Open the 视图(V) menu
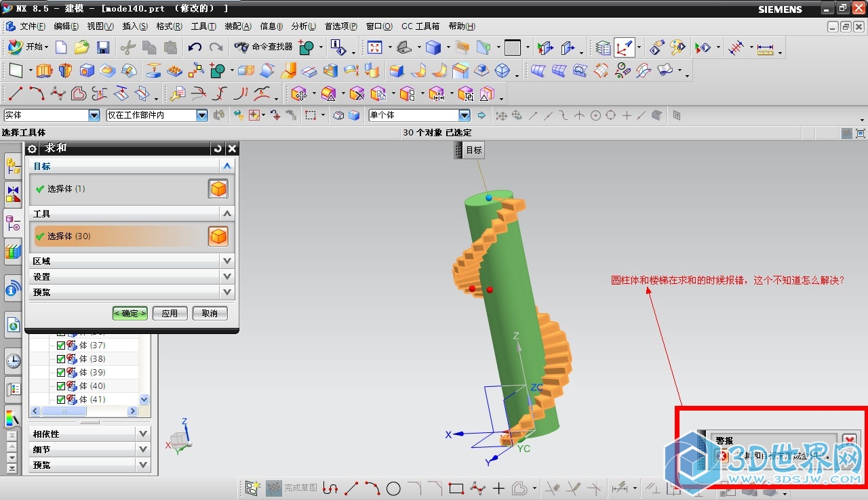The width and height of the screenshot is (868, 500). 100,26
